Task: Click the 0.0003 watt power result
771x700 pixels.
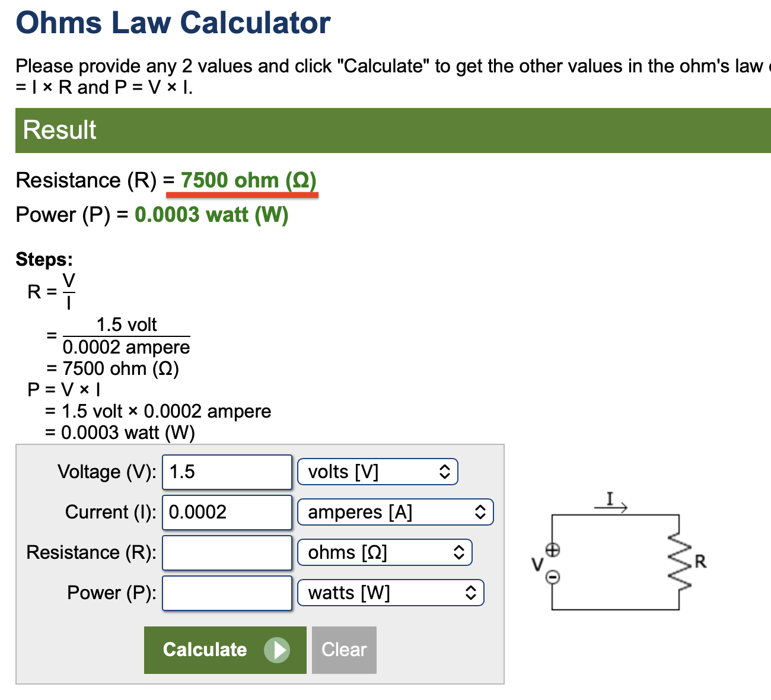Action: (x=211, y=215)
